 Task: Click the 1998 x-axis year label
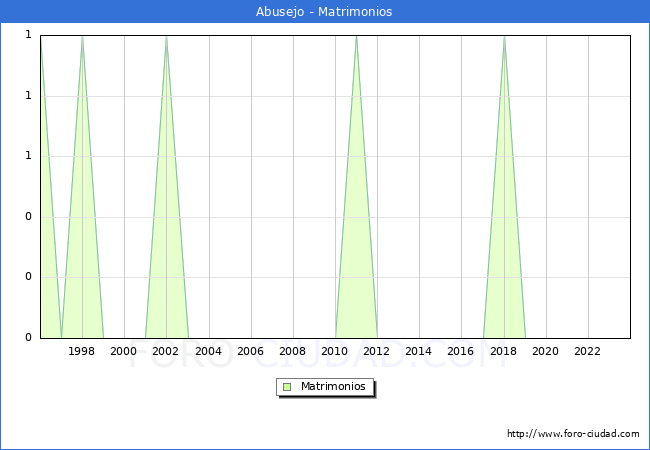pyautogui.click(x=82, y=351)
